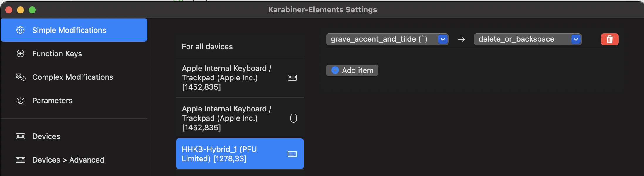Click the Add item button
Image resolution: width=644 pixels, height=176 pixels.
(x=352, y=70)
